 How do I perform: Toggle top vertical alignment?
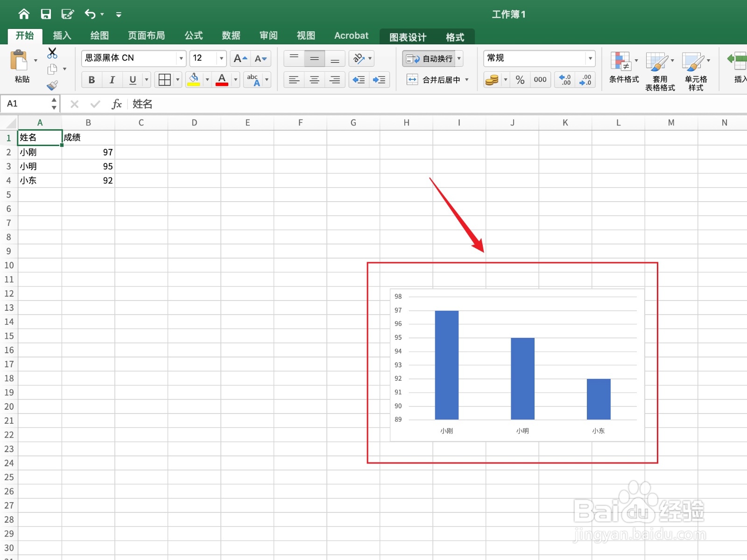pos(294,58)
